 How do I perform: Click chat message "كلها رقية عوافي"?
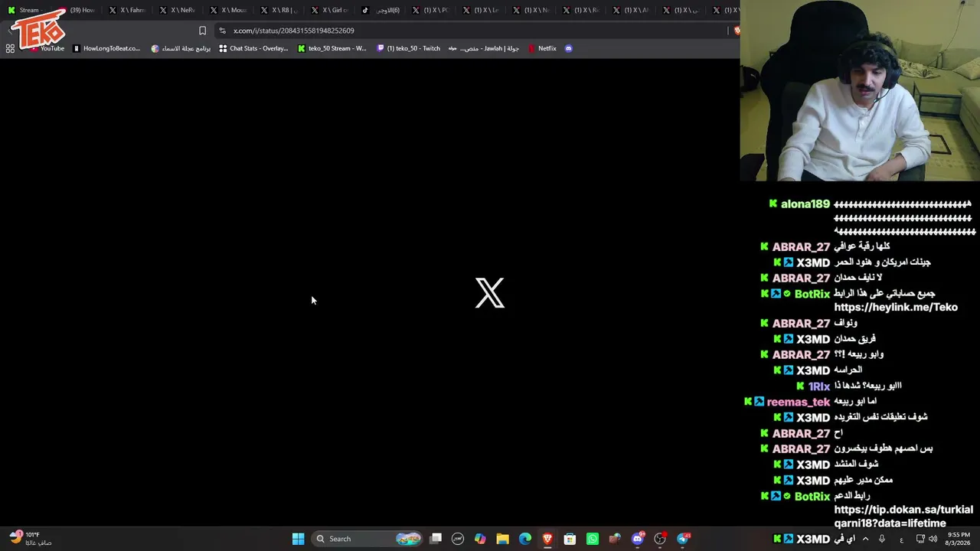click(862, 246)
